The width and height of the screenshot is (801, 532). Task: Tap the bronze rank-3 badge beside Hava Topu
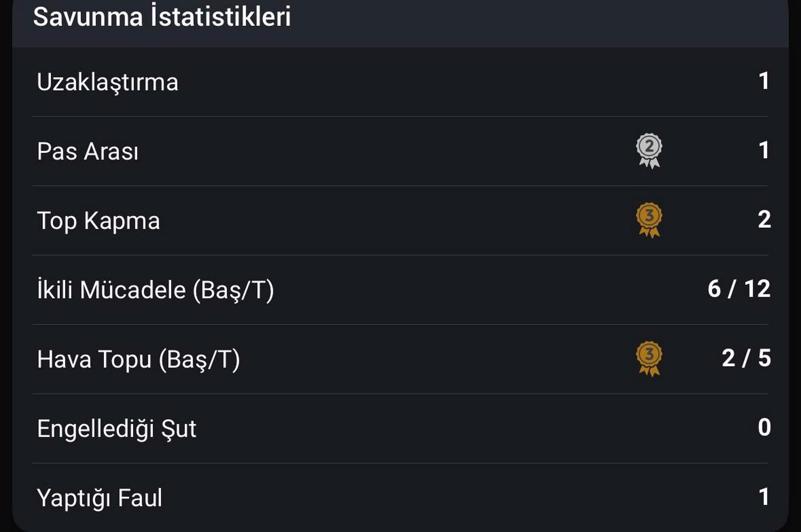tap(649, 359)
